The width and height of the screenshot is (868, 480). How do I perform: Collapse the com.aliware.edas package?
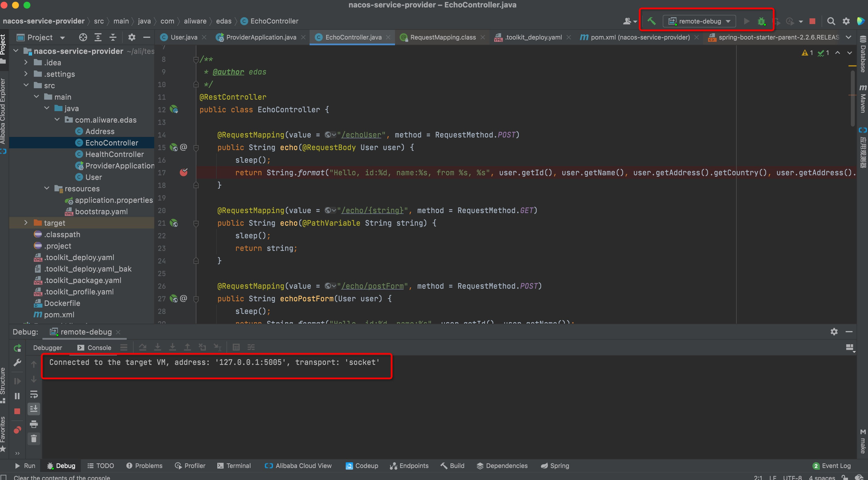point(57,120)
